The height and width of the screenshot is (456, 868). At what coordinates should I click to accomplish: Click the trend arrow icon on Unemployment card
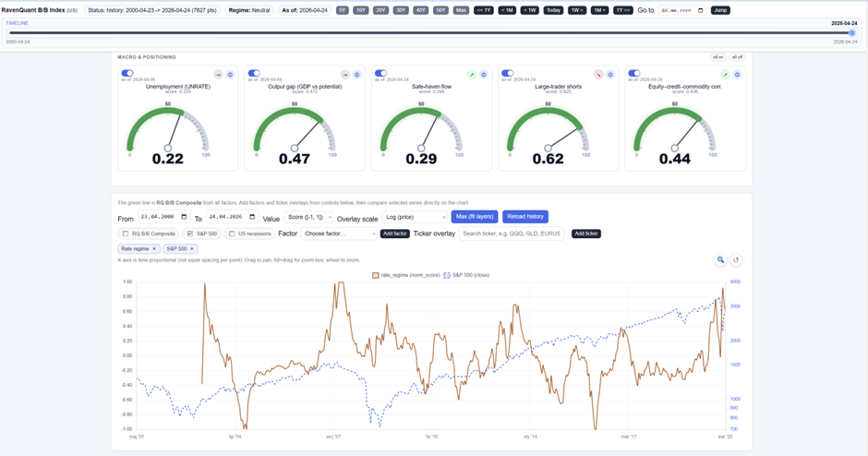(219, 74)
